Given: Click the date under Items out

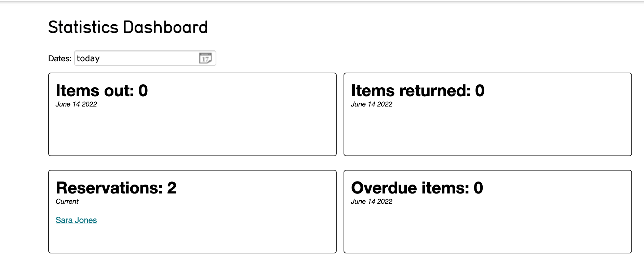Looking at the screenshot, I should [x=76, y=104].
